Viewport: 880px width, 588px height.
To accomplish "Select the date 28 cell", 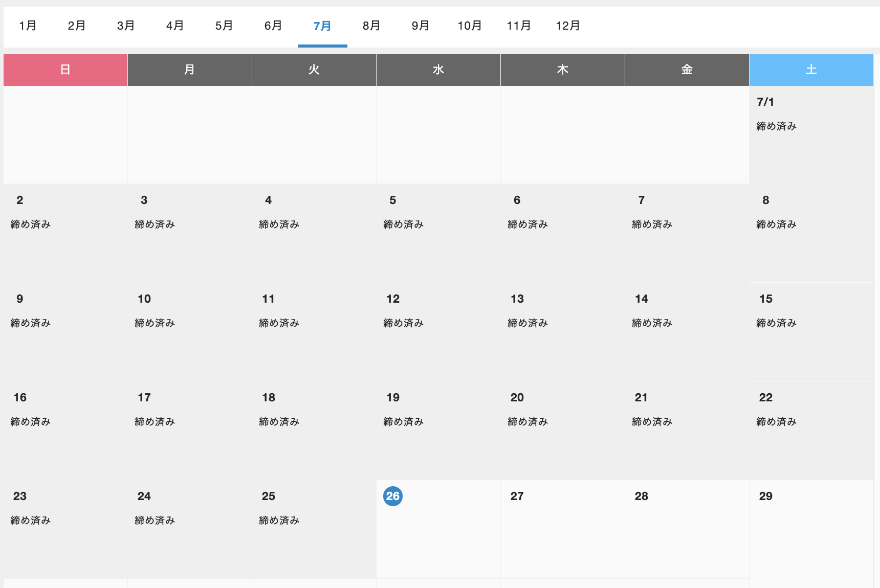I will click(687, 529).
